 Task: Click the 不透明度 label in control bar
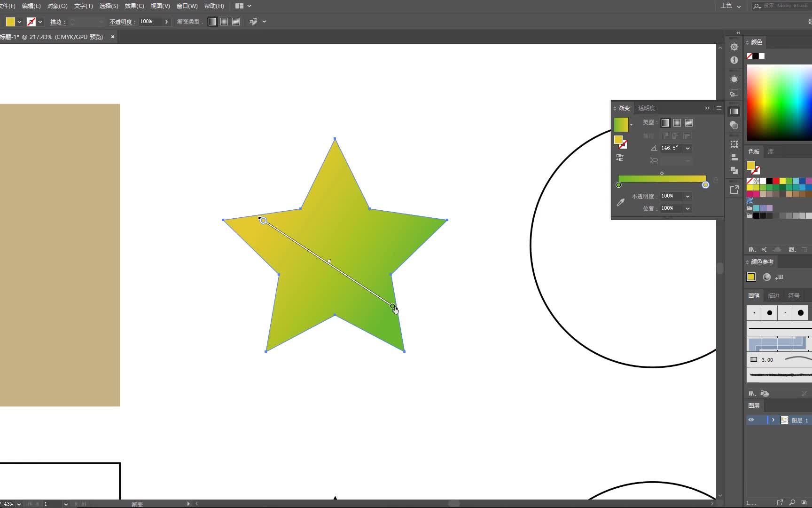[x=122, y=22]
